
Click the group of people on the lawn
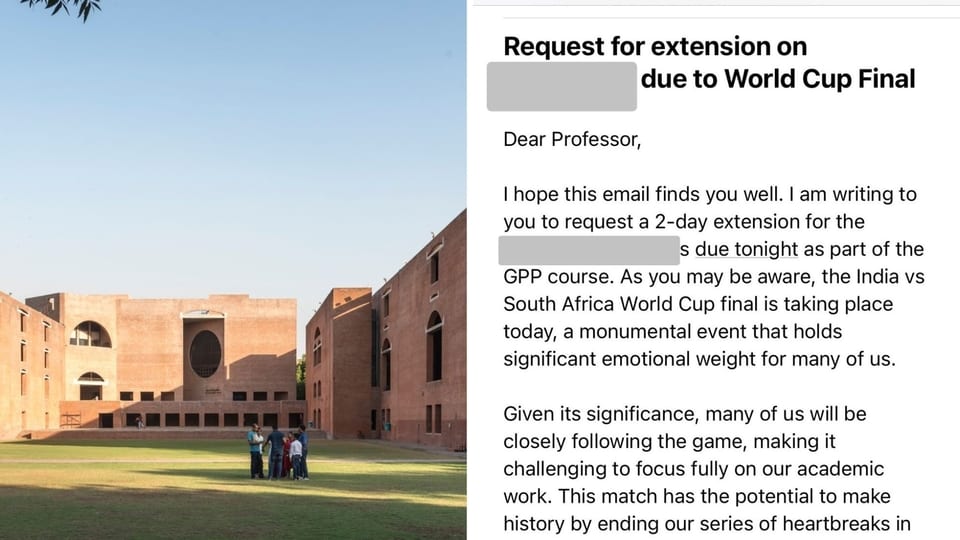(x=279, y=452)
